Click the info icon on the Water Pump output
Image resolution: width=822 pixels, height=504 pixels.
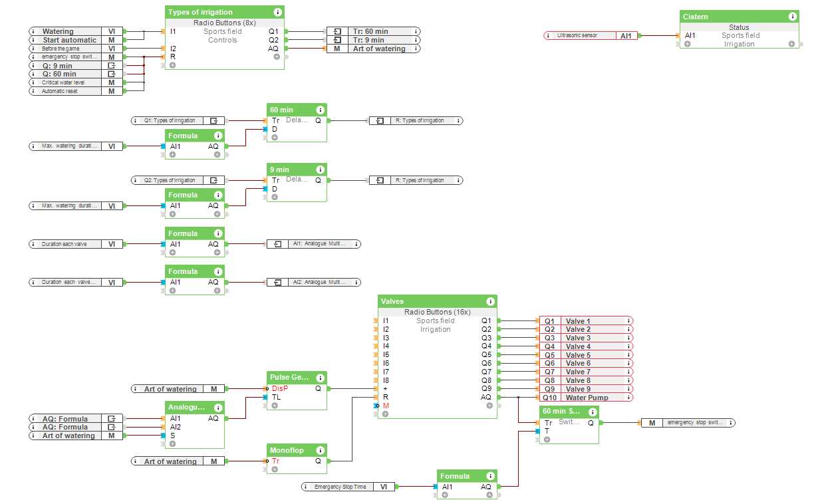(x=628, y=398)
